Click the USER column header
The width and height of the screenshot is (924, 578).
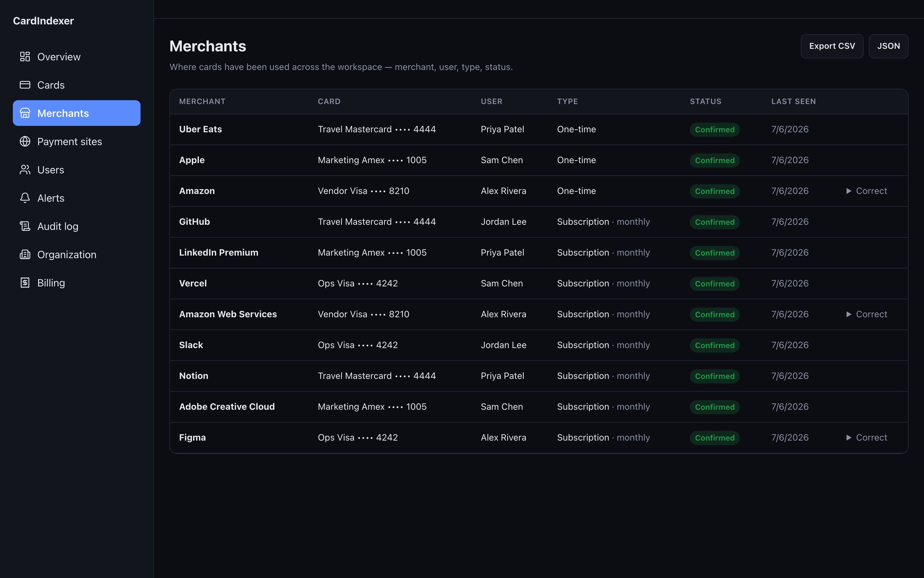(492, 101)
